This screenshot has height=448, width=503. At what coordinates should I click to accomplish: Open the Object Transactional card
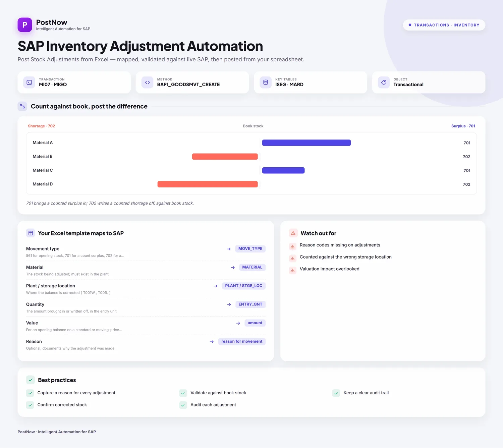[x=429, y=82]
